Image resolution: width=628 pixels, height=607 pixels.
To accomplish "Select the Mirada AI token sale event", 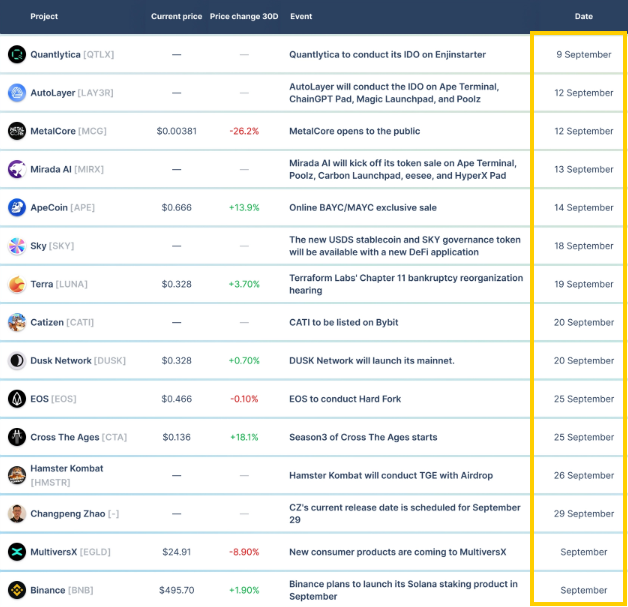I will click(403, 169).
